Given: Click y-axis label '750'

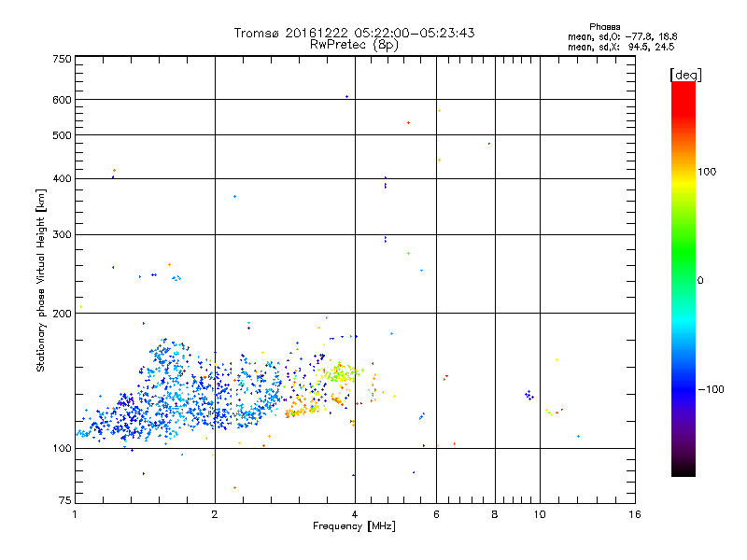Looking at the screenshot, I should (62, 59).
